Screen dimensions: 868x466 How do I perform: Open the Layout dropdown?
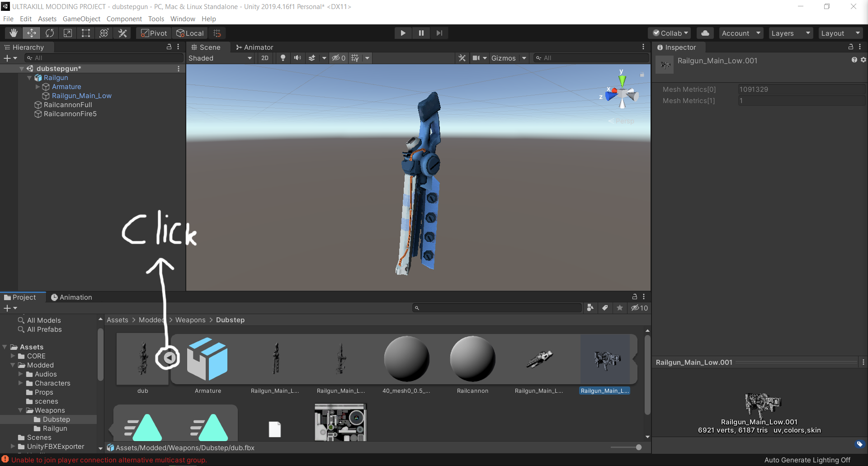click(x=840, y=33)
